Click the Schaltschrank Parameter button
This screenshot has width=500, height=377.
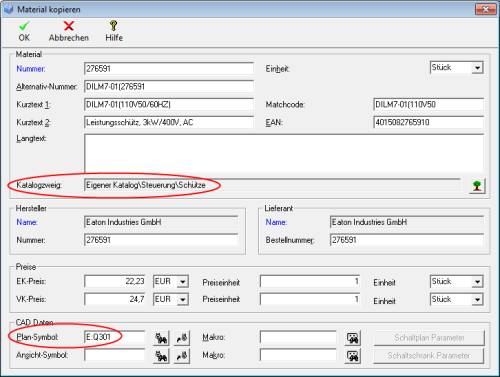click(429, 356)
